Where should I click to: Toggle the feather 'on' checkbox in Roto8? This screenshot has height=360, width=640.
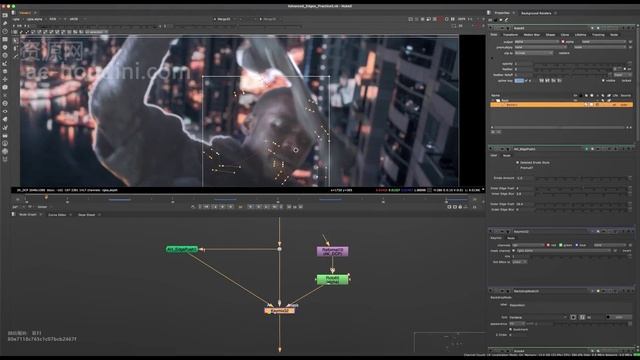(x=625, y=69)
